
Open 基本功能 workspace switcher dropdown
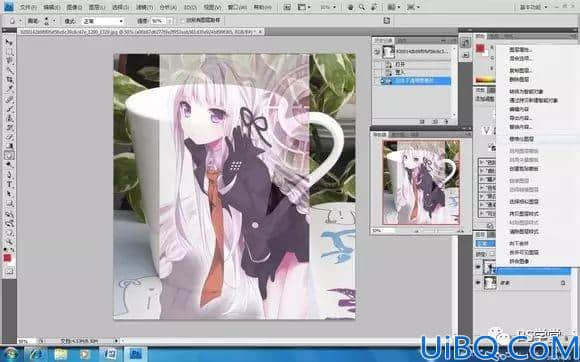tap(534, 7)
